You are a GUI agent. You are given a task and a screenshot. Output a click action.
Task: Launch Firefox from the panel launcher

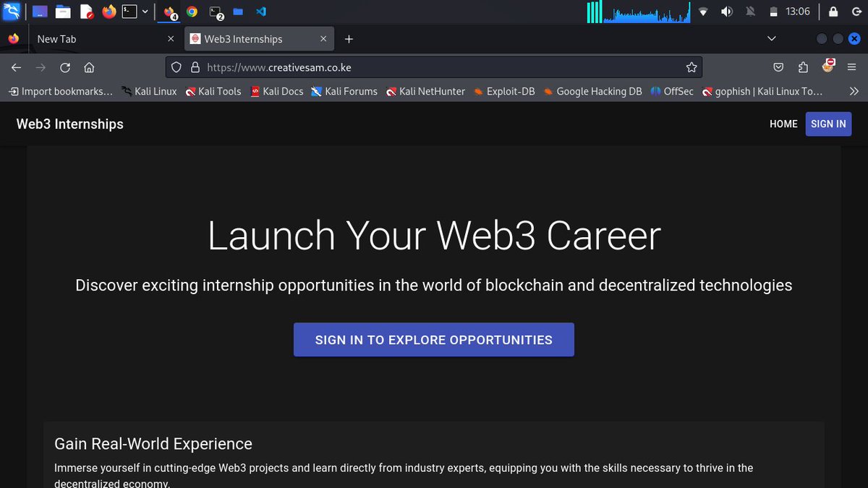click(109, 12)
